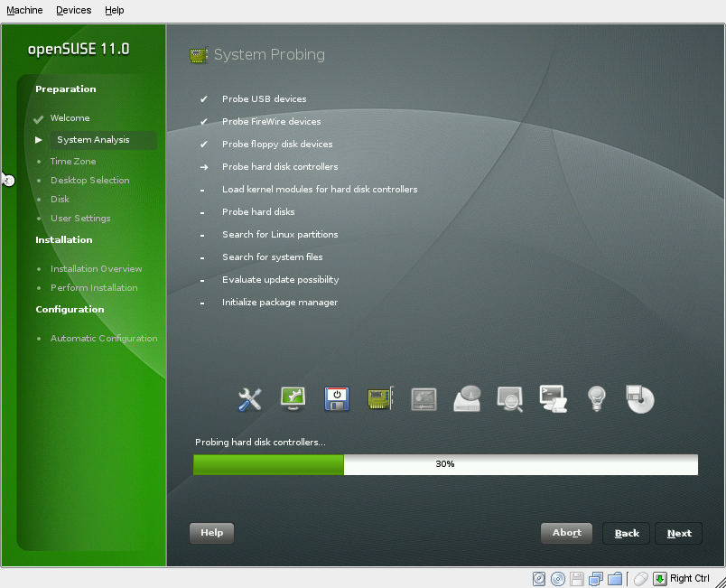Click the 'Probe hard disks' entry
The height and width of the screenshot is (588, 726).
[x=258, y=212]
